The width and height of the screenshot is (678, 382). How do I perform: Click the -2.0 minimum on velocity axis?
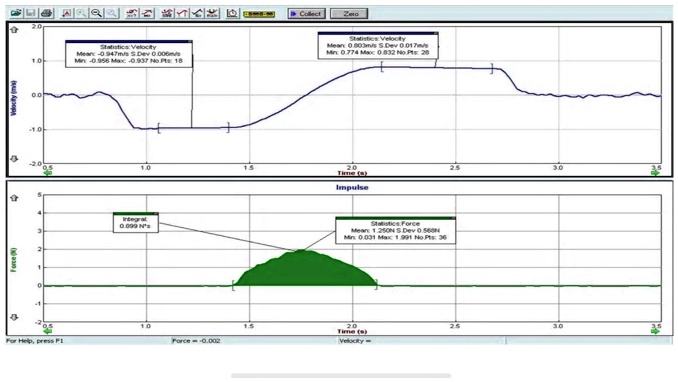pos(35,164)
